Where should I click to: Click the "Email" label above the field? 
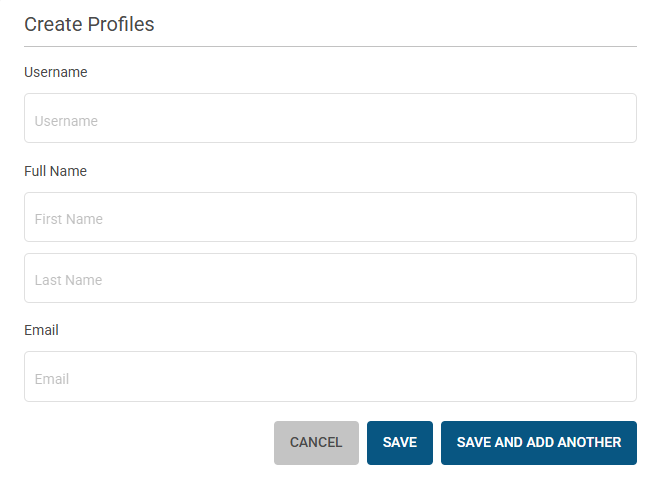(41, 330)
